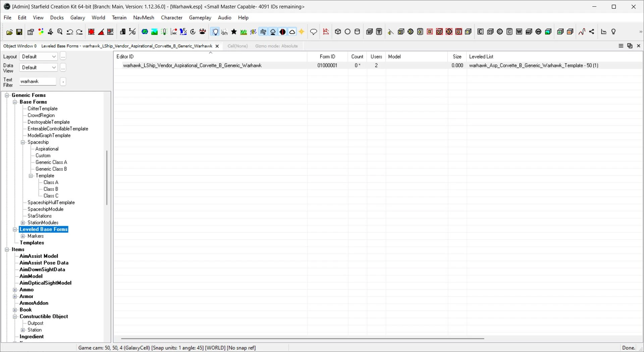
Task: Open the File menu
Action: coord(7,18)
